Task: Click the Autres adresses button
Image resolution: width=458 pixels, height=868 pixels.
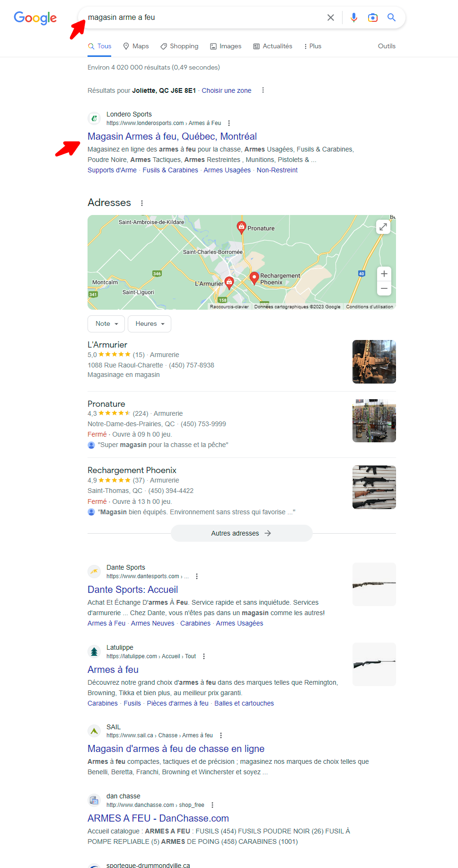Action: click(x=241, y=533)
